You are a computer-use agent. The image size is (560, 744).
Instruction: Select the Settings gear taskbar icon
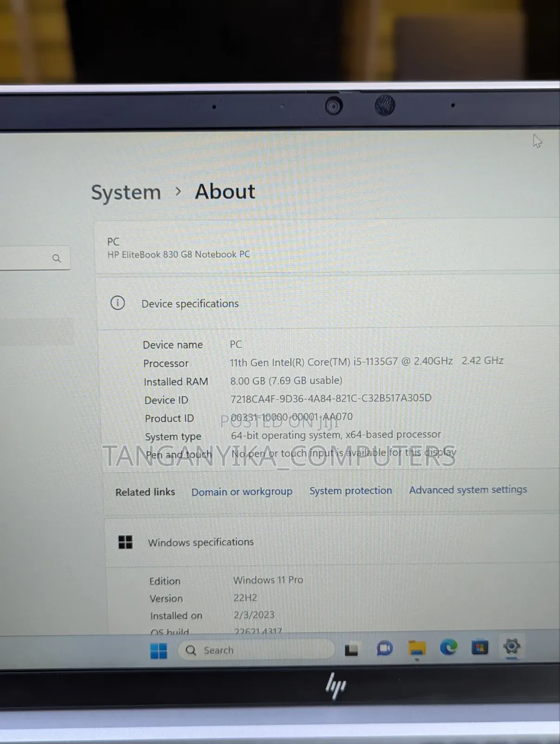pos(511,645)
